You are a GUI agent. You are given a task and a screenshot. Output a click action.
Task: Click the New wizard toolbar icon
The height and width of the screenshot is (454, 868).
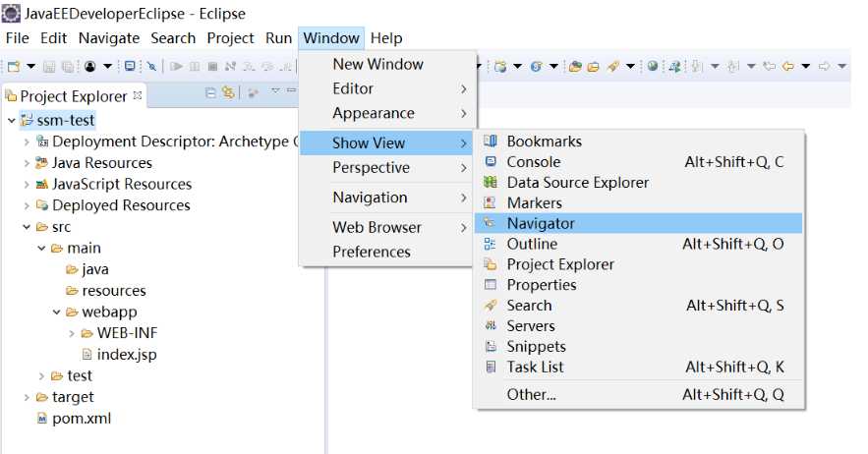(x=14, y=67)
